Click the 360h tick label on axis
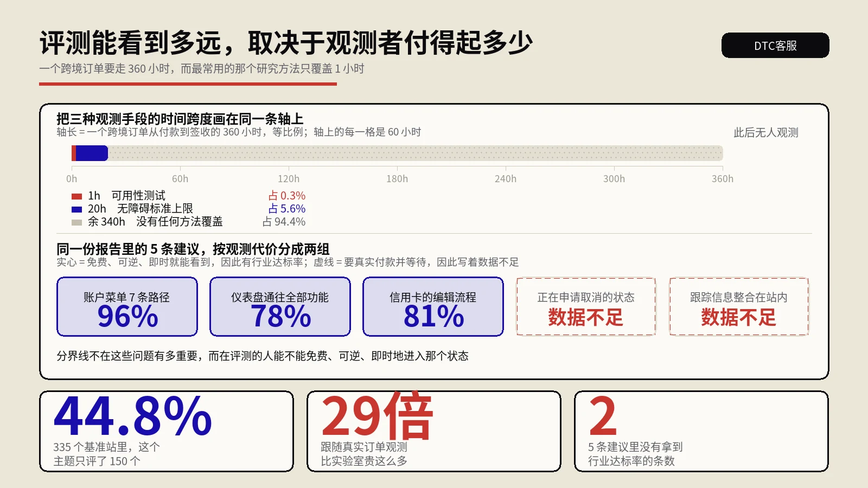The image size is (868, 488). (x=723, y=179)
